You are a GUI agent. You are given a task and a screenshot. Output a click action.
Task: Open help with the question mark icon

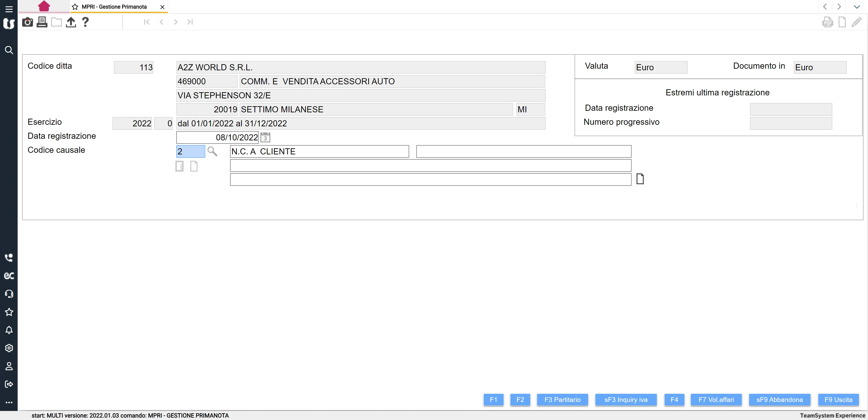pyautogui.click(x=85, y=22)
